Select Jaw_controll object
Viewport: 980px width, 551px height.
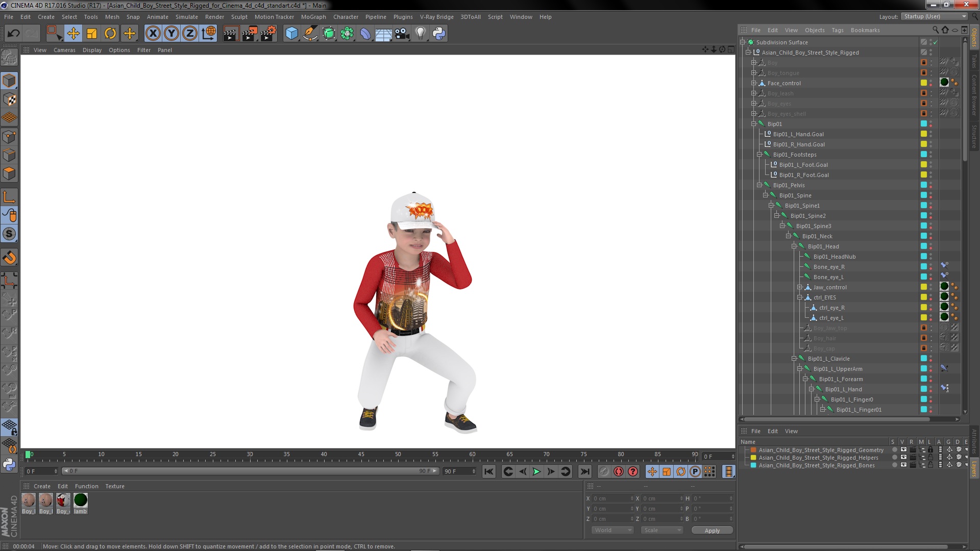(830, 287)
